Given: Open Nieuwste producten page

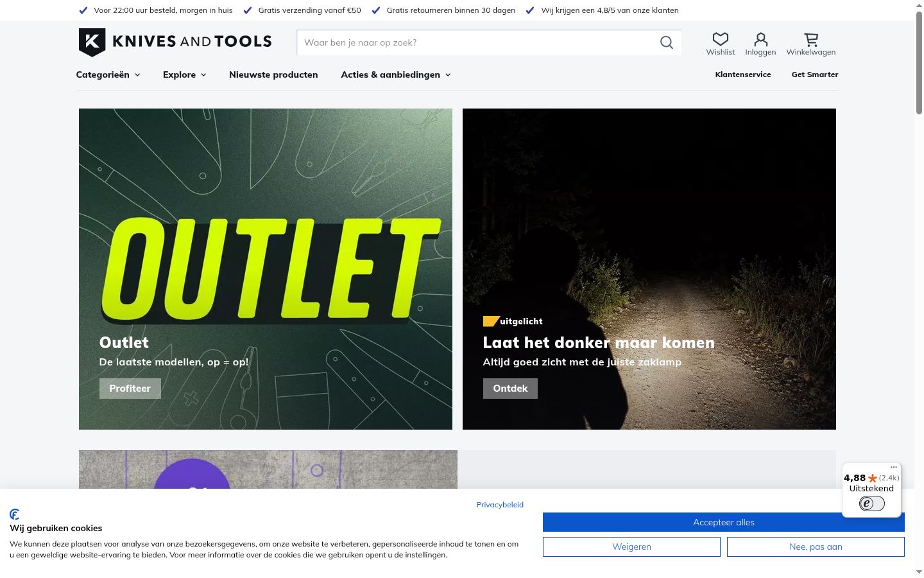Looking at the screenshot, I should 273,74.
